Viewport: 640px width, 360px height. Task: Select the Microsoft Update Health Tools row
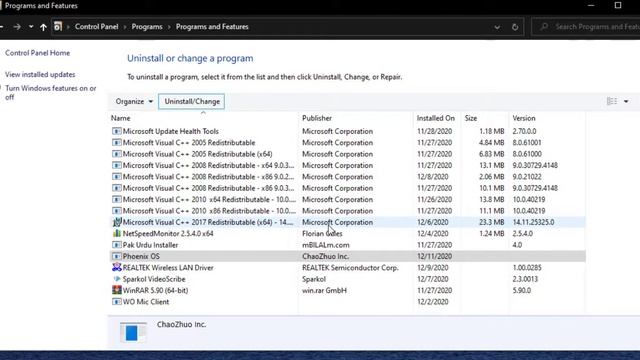pos(347,131)
